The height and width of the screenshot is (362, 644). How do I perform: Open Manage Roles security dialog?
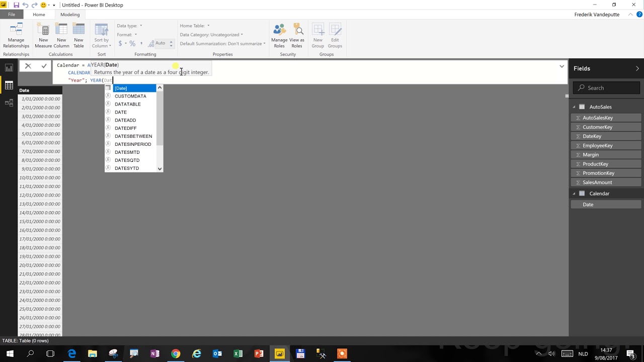tap(279, 36)
